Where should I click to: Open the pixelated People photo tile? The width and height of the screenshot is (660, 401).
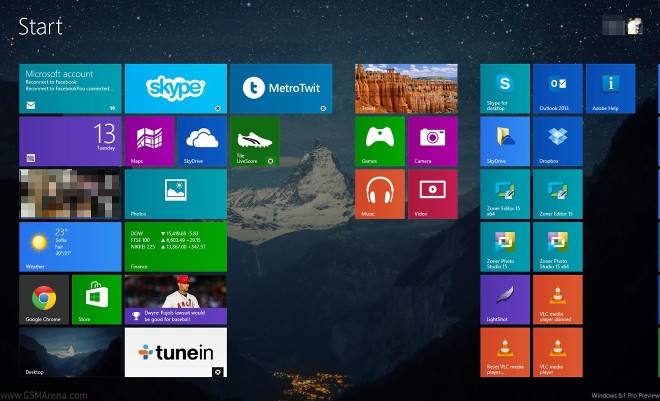coord(70,194)
